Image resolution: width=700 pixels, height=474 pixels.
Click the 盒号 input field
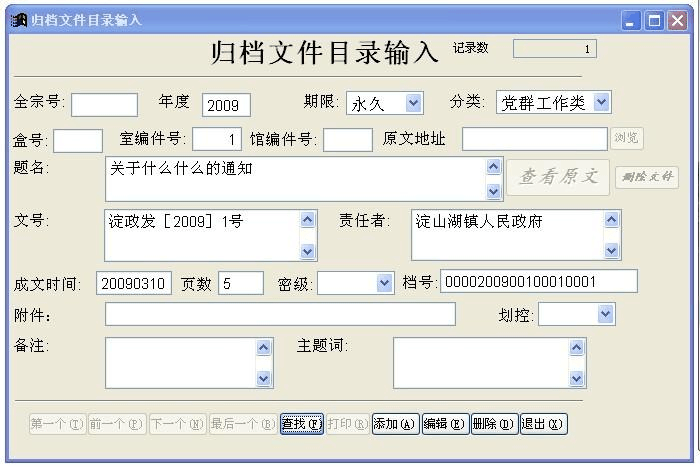tap(78, 141)
